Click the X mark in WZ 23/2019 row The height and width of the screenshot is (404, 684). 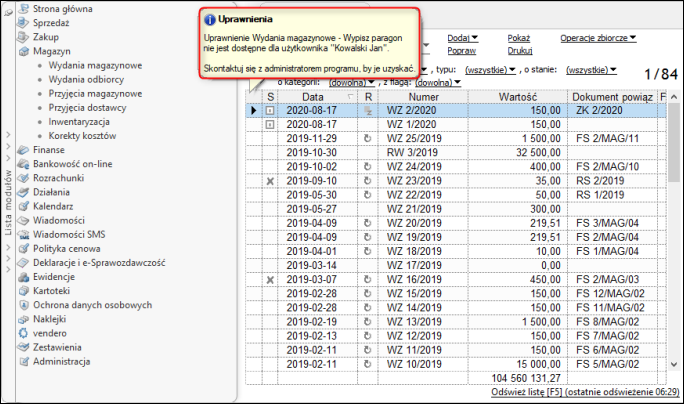[270, 181]
